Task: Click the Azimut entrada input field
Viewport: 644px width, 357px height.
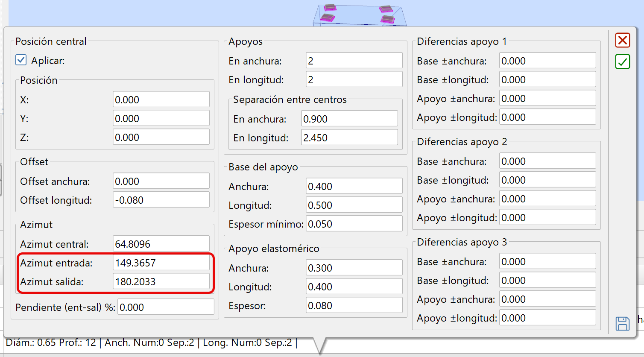Action: coord(161,263)
